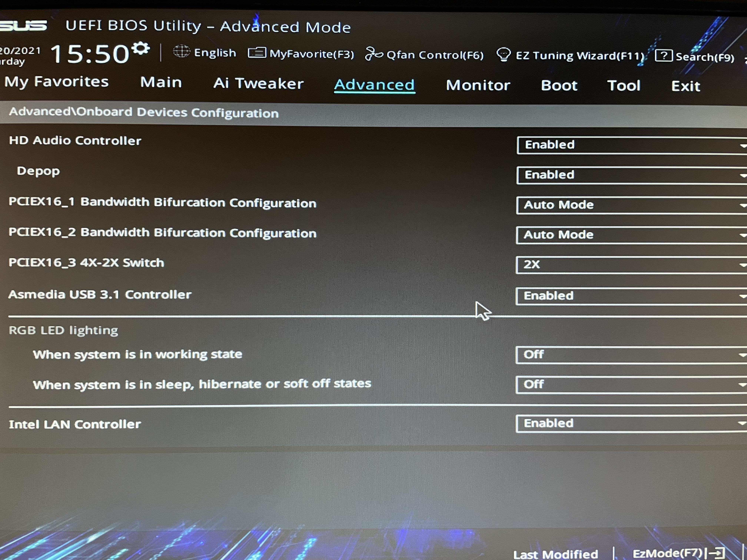Select 'When system is in sleep, hibernate' label

click(202, 384)
